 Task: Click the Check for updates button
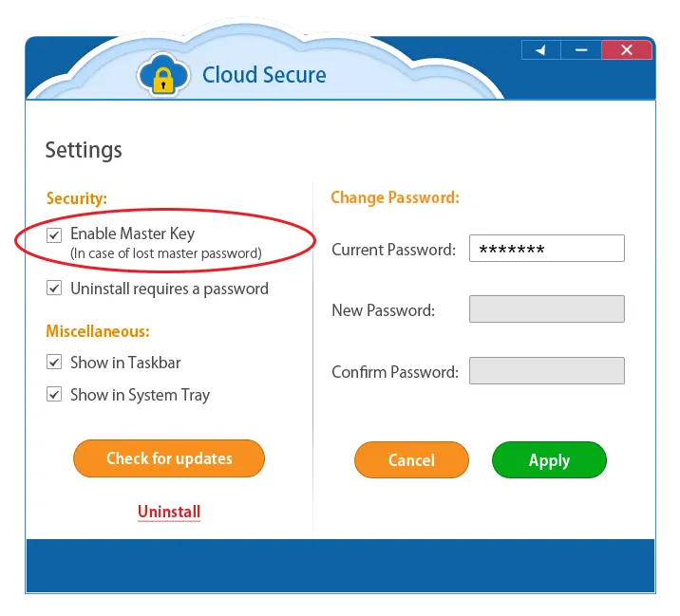point(169,458)
